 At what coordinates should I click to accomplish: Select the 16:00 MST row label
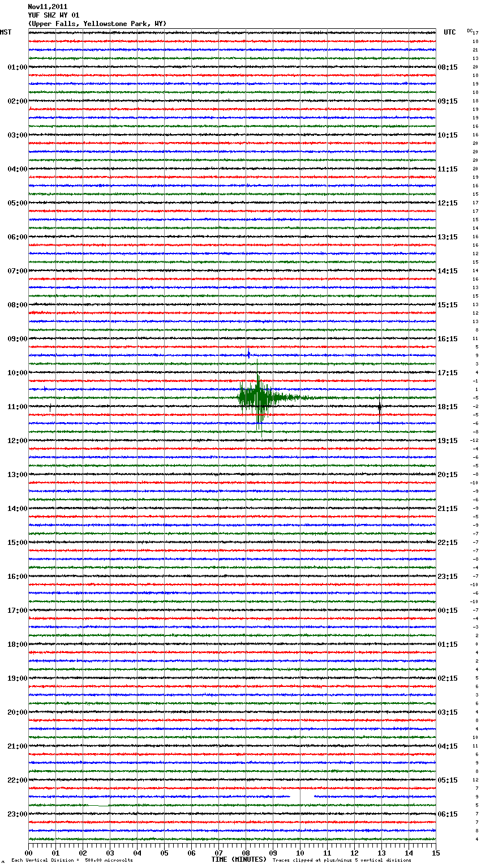pyautogui.click(x=18, y=577)
